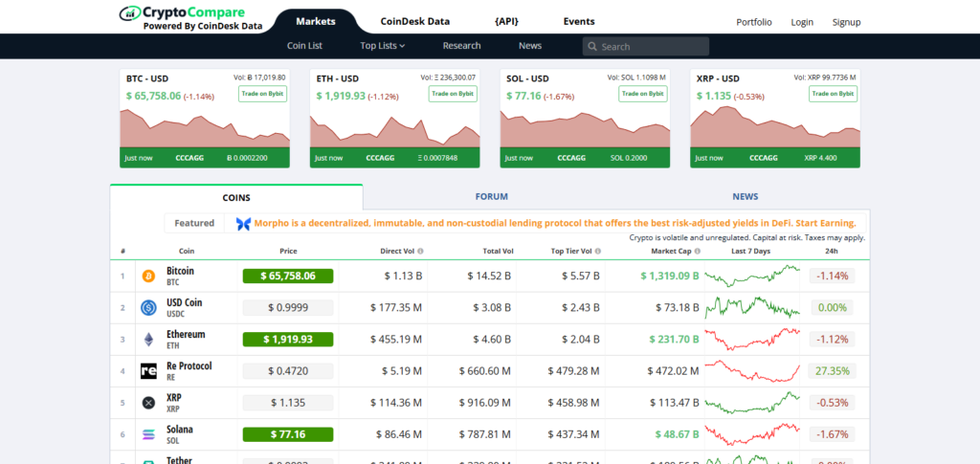Screen dimensions: 980x464
Task: Open the SOL - USD area chart
Action: (x=585, y=129)
